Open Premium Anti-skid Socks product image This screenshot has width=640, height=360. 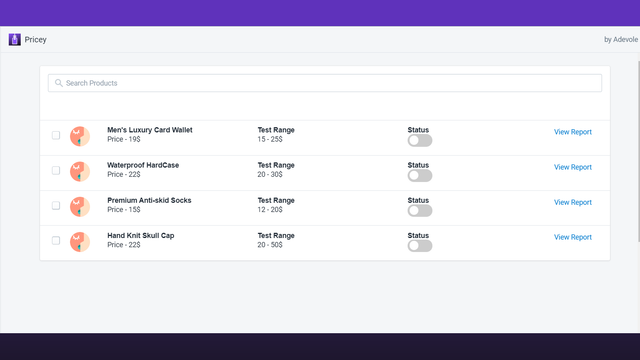[80, 207]
